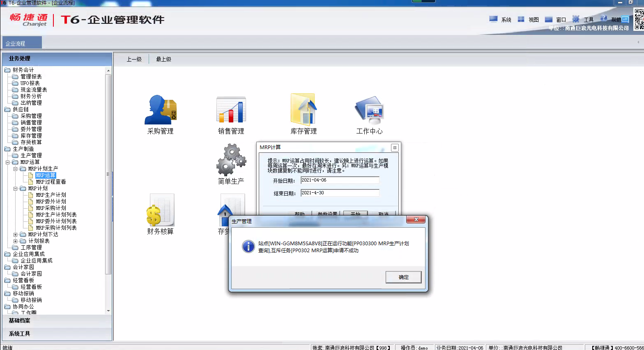Viewport: 644px width, 350px height.
Task: Select highlighted MRP运算 leaf item
Action: pos(46,175)
